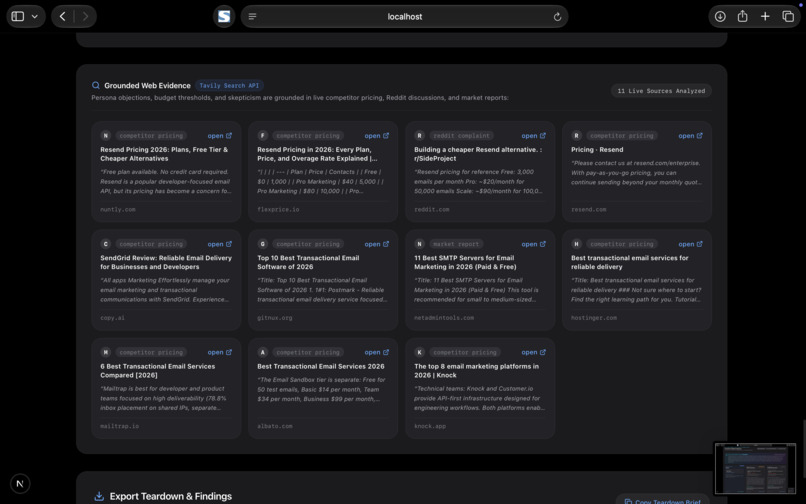
Task: Show the tab overview icon
Action: pyautogui.click(x=788, y=16)
